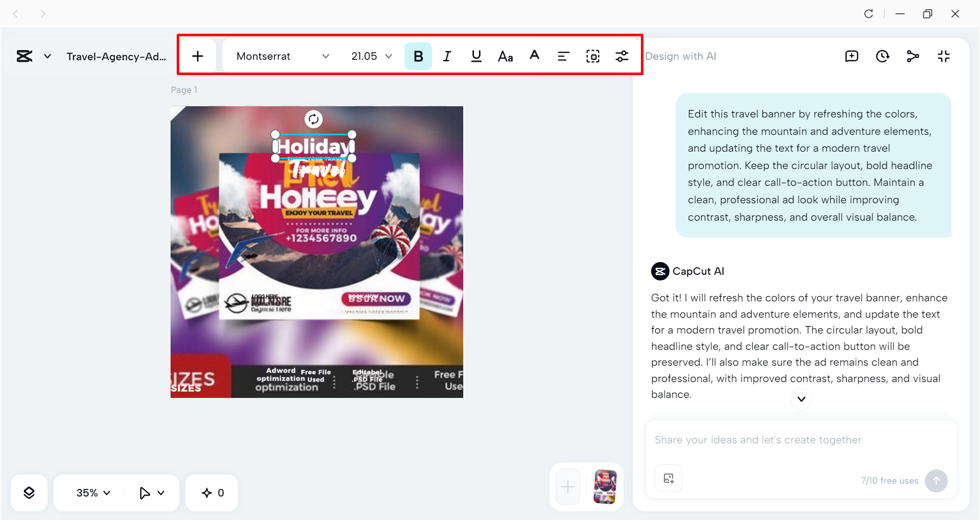Click the dashed-frame icon in the text toolbar
Image resolution: width=980 pixels, height=520 pixels.
pos(593,56)
